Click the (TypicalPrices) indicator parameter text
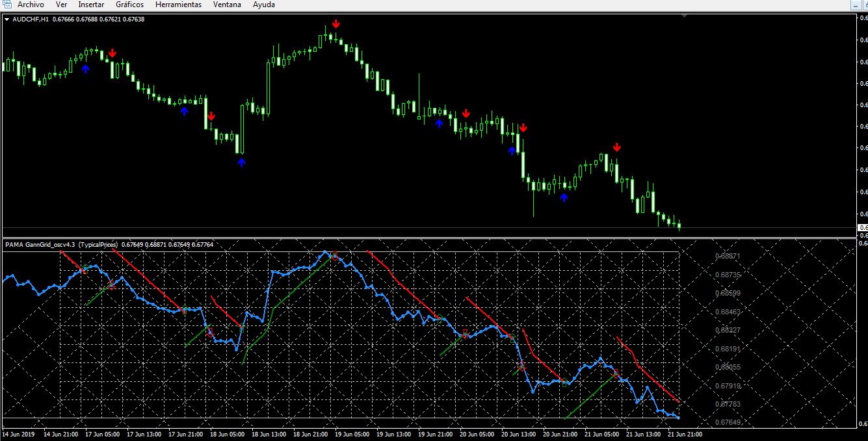This screenshot has height=441, width=868. coord(99,245)
